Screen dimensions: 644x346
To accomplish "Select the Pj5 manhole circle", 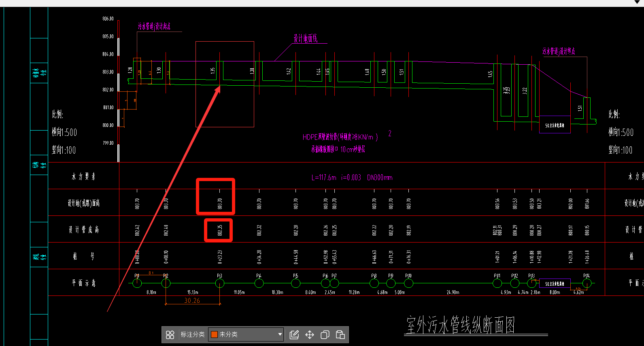I will tap(296, 283).
